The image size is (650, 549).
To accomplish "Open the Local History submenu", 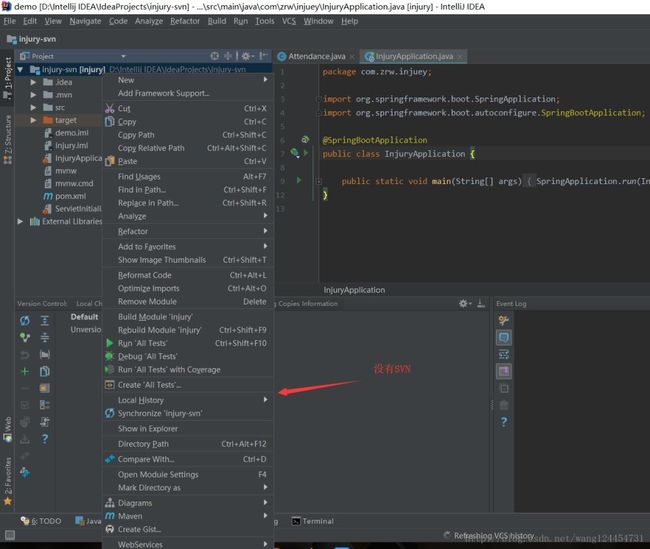I will pyautogui.click(x=188, y=400).
